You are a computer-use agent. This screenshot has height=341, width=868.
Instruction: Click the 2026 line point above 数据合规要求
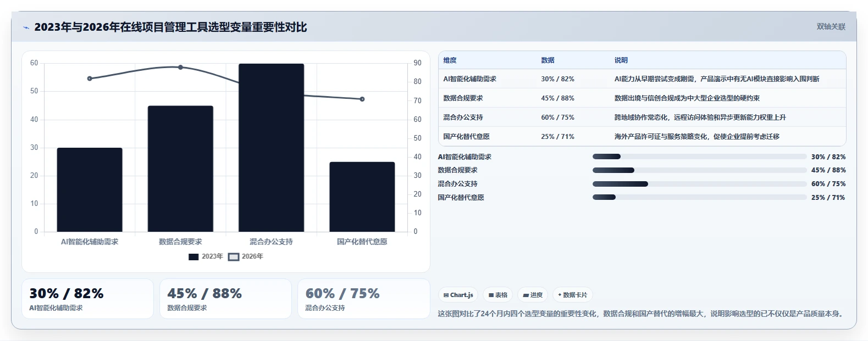pos(180,67)
